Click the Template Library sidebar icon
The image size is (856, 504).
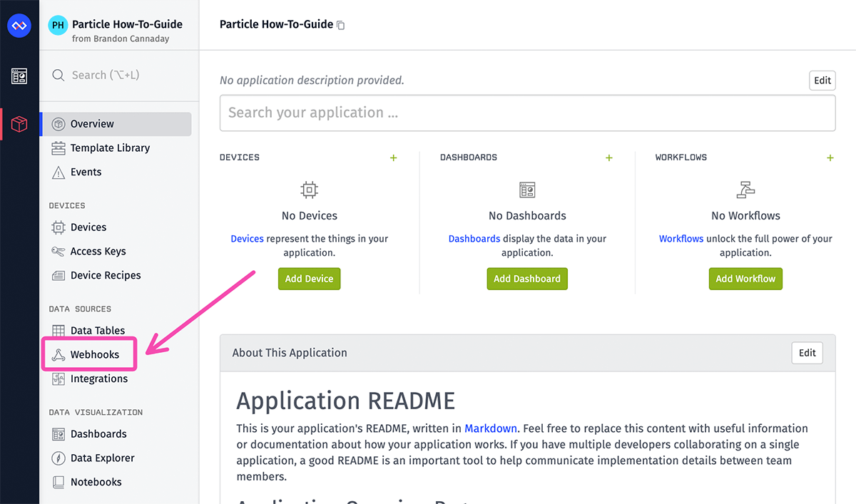point(58,148)
